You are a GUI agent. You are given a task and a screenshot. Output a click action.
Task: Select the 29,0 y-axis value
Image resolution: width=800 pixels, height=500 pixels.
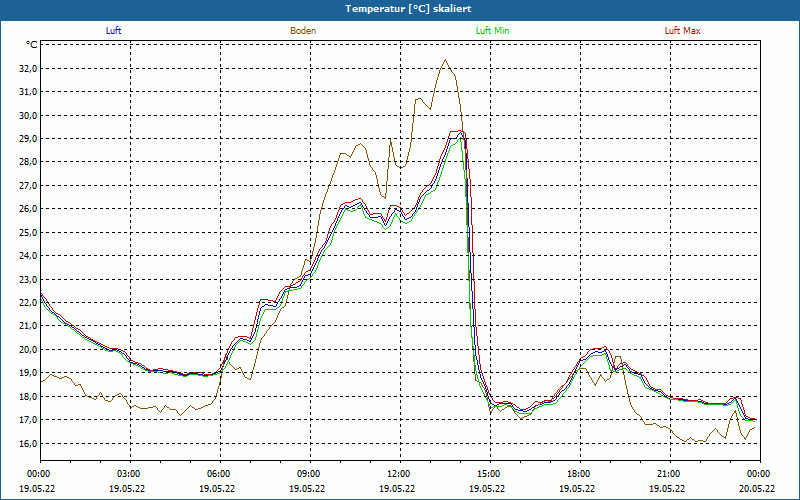(28, 139)
